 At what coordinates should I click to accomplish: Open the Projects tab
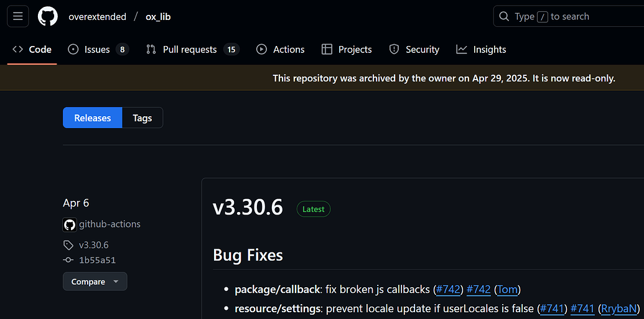[x=347, y=50]
